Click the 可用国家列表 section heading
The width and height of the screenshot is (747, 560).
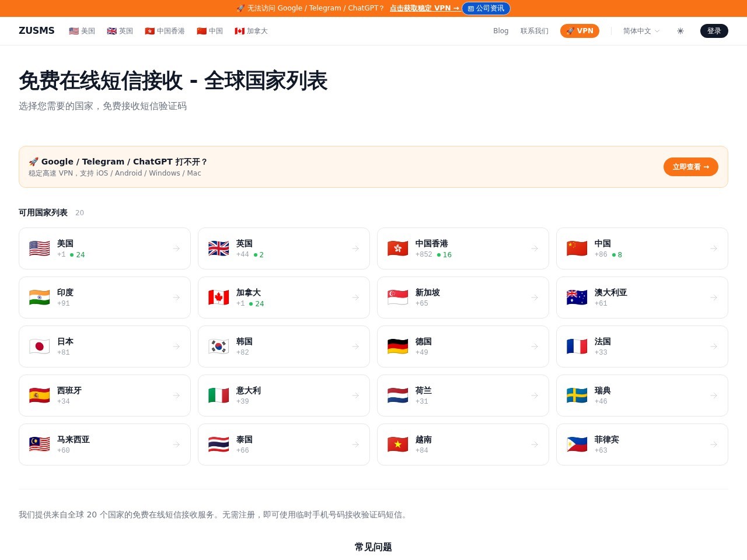click(x=43, y=212)
